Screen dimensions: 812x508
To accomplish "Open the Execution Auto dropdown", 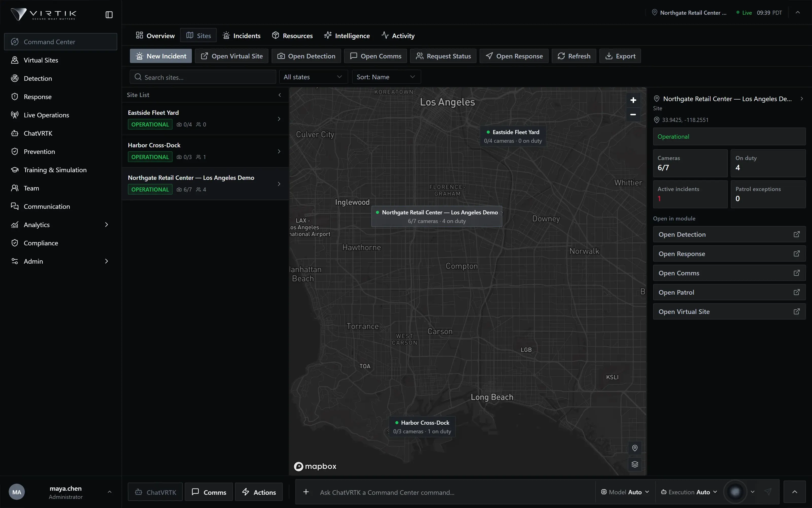I will coord(689,492).
